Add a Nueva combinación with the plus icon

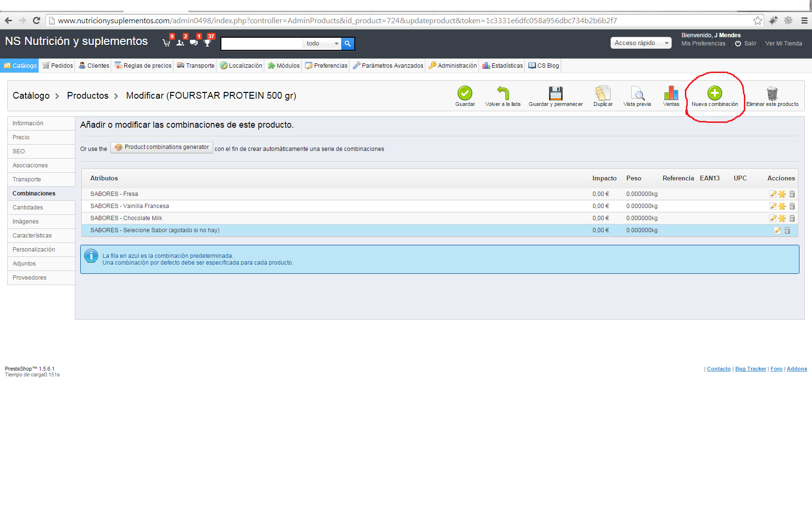tap(714, 92)
